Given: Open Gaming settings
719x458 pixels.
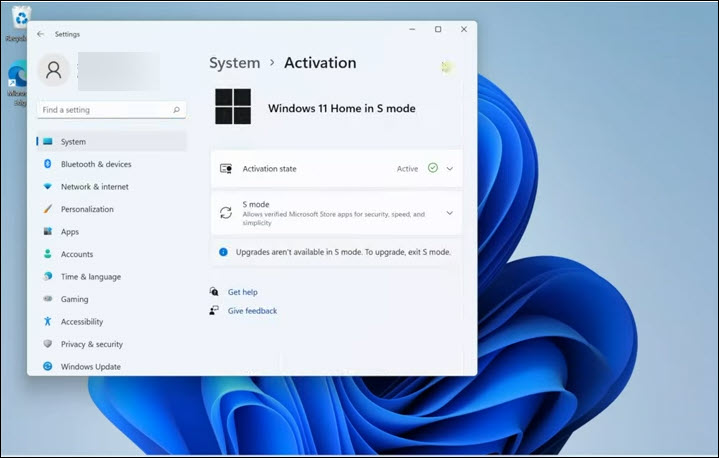Looking at the screenshot, I should [74, 299].
